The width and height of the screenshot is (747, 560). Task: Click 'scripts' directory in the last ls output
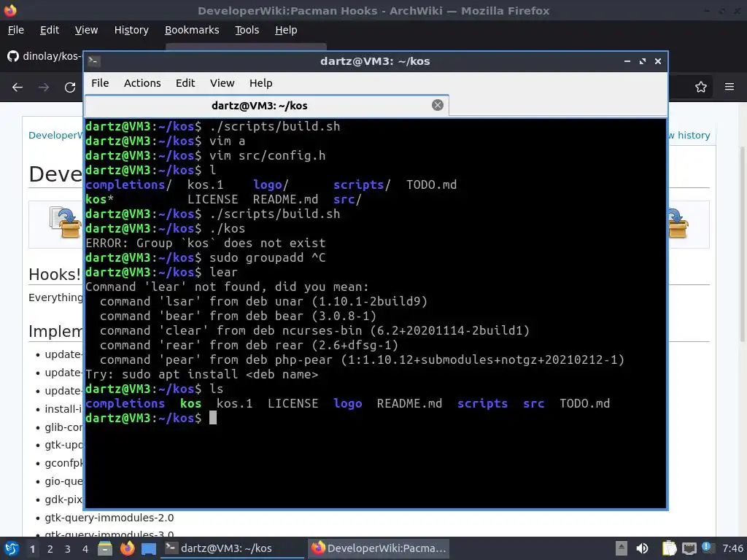[482, 404]
